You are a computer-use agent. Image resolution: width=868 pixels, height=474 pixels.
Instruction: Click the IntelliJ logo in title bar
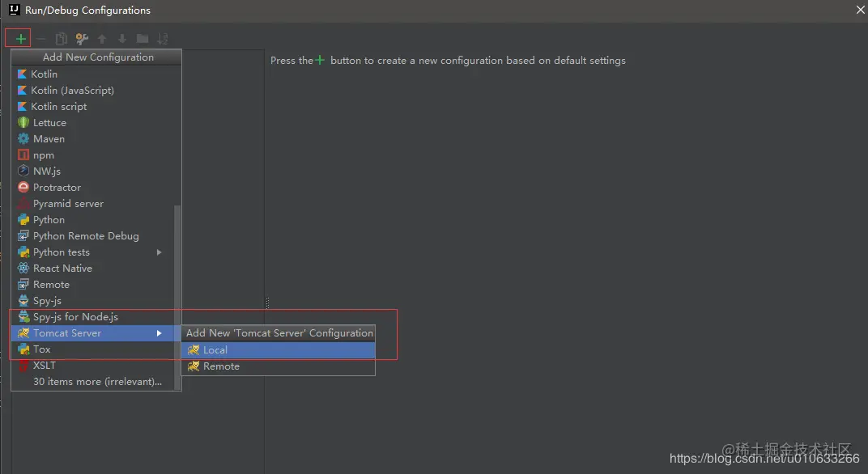(14, 10)
